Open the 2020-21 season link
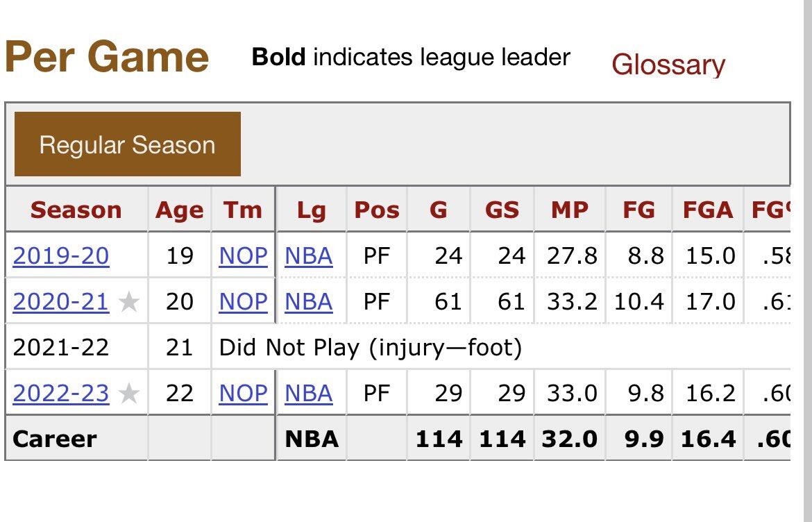 pyautogui.click(x=61, y=302)
